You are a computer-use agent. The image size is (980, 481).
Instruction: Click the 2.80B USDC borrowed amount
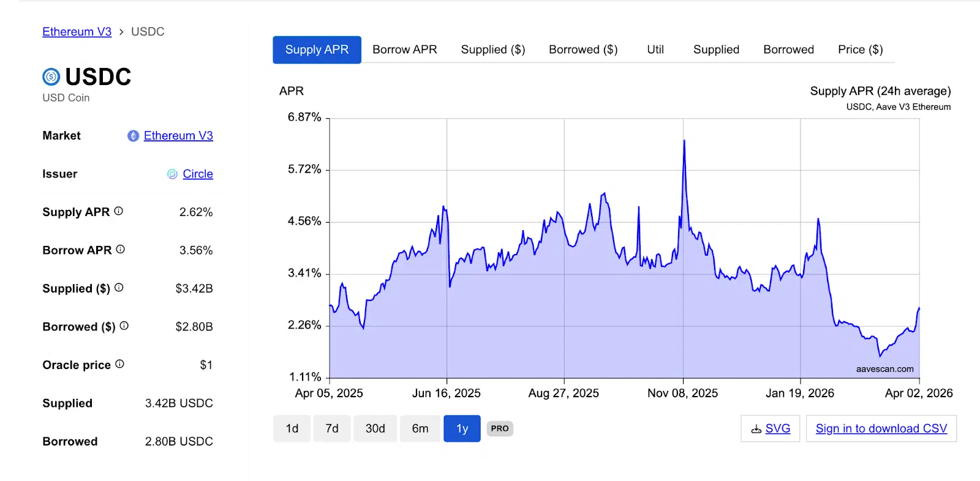[179, 442]
